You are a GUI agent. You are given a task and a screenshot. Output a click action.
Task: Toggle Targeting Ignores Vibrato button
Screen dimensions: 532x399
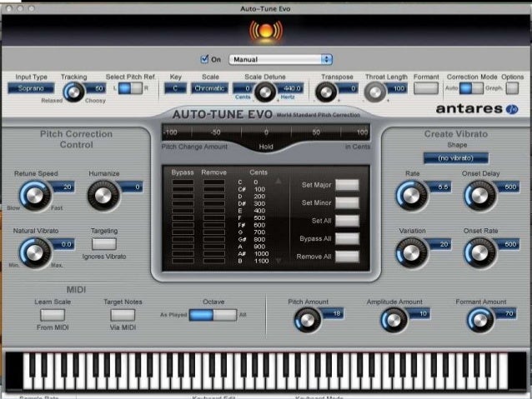[104, 244]
